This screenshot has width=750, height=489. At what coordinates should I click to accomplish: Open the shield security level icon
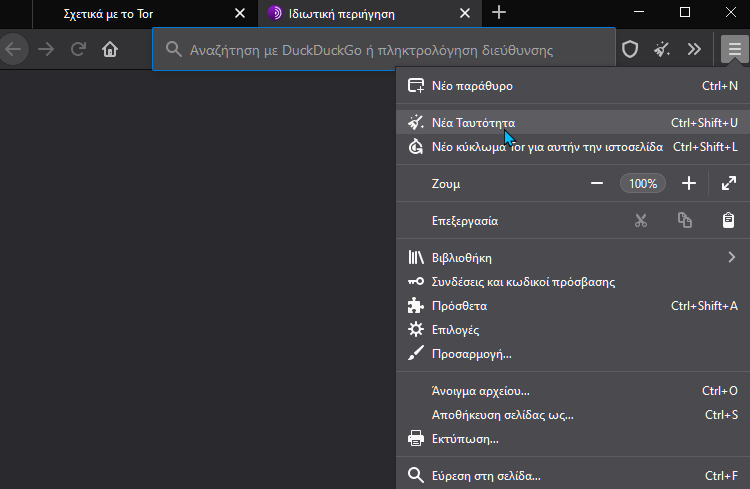click(x=630, y=49)
